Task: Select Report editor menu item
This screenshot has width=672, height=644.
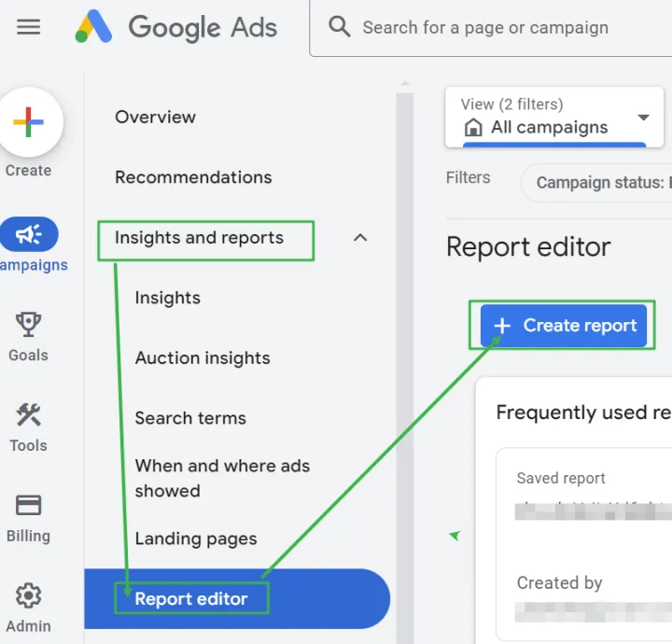Action: click(237, 598)
